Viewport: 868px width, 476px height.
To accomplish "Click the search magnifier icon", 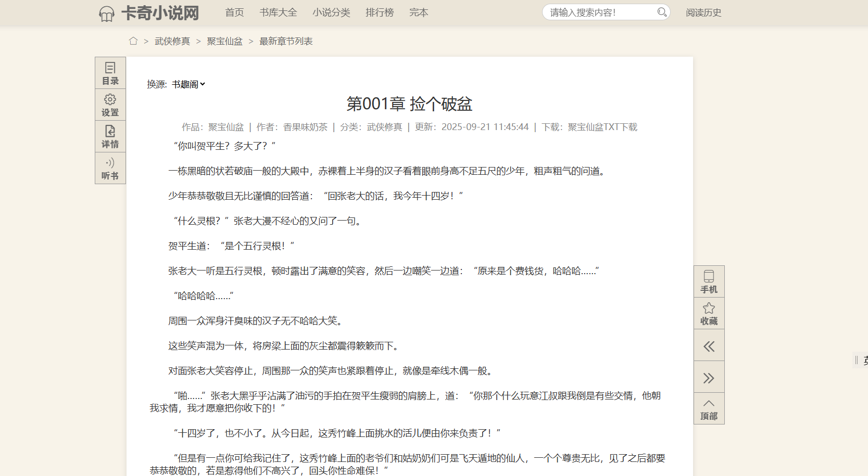I will point(662,12).
